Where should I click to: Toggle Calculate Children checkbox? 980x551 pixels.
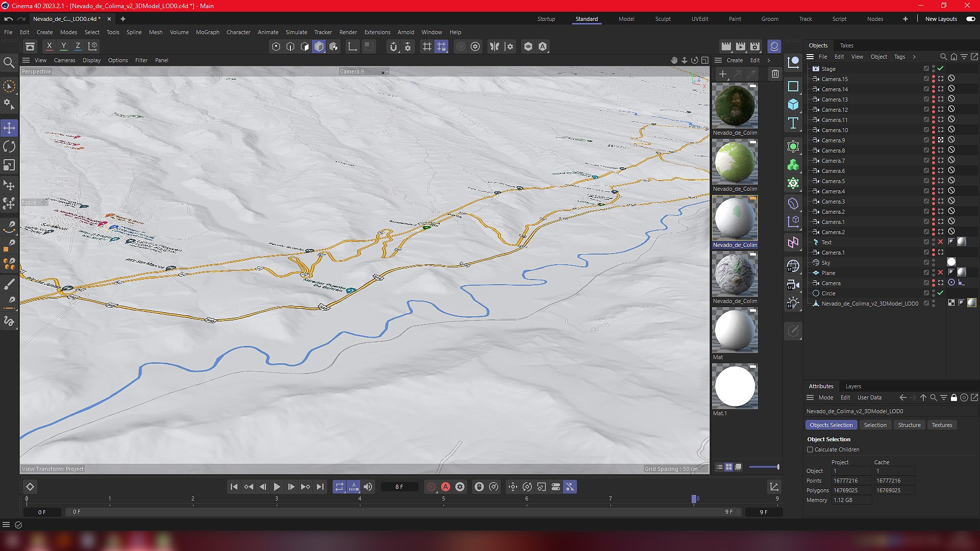[x=810, y=449]
